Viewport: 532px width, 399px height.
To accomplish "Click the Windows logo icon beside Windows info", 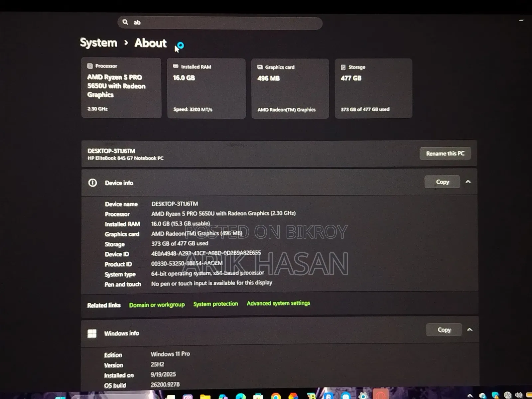I will [92, 333].
